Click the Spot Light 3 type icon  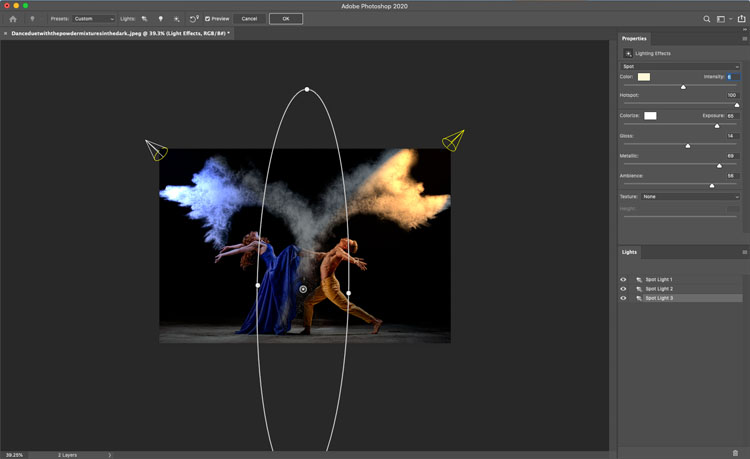pos(639,298)
